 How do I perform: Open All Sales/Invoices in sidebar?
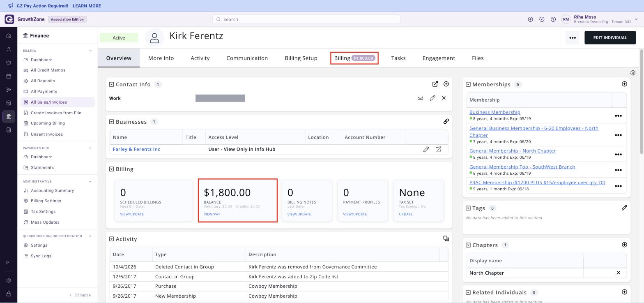57,102
